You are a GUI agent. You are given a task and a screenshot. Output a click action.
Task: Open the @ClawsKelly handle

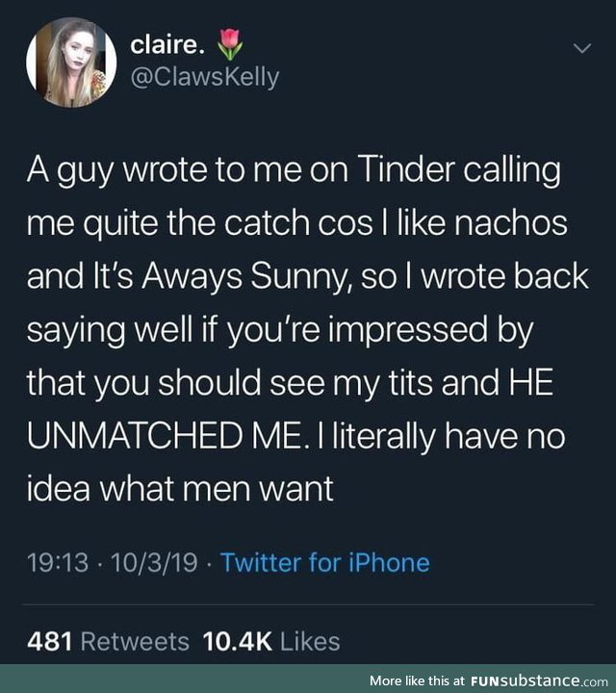pyautogui.click(x=205, y=78)
